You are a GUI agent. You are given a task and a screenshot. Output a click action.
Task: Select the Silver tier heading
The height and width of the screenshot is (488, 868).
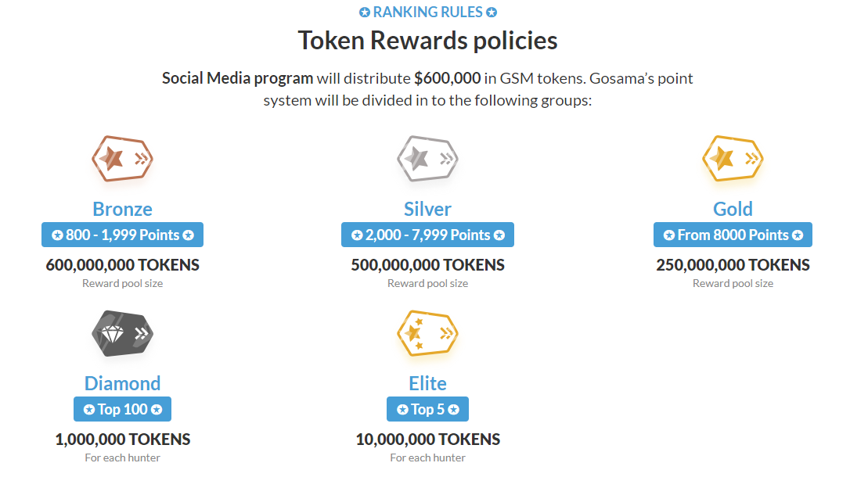(427, 209)
